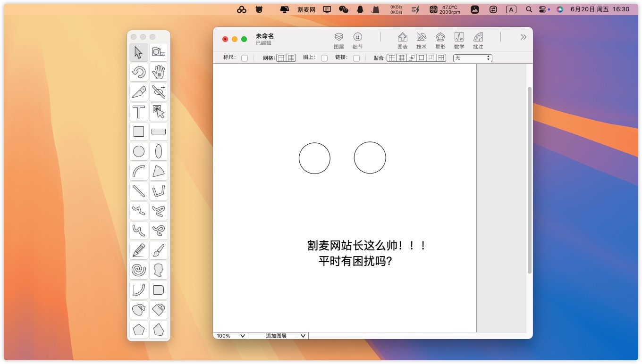642x364 pixels.
Task: Open the 数学 math tools
Action: point(459,41)
